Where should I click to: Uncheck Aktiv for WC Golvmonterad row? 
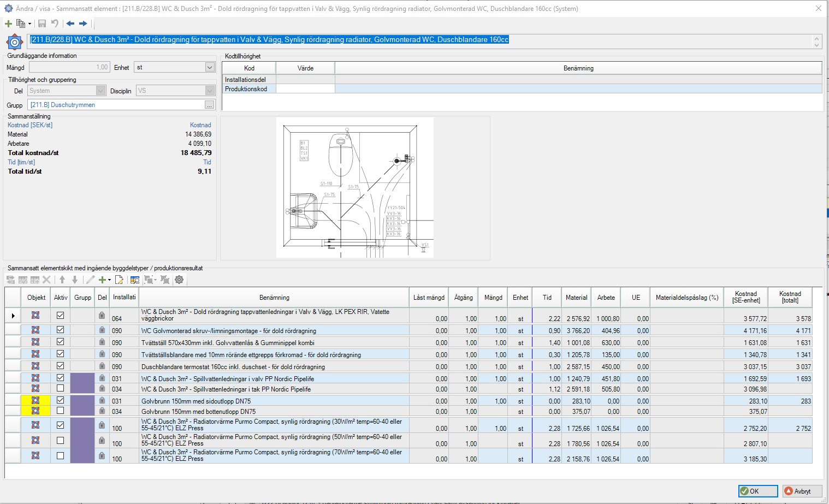pos(60,330)
